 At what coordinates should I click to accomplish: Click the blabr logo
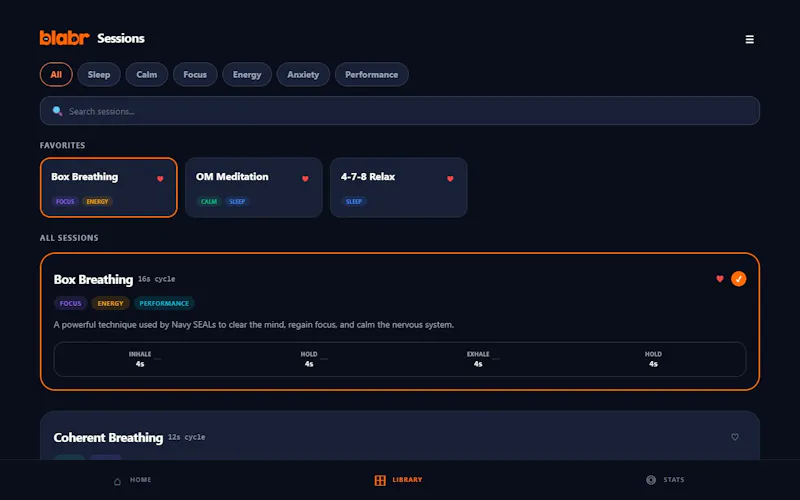click(x=64, y=38)
